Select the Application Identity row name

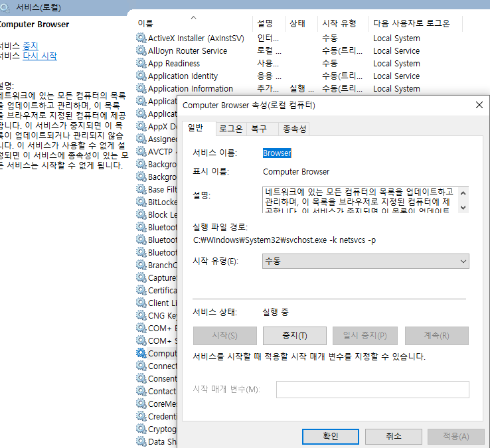(x=183, y=76)
